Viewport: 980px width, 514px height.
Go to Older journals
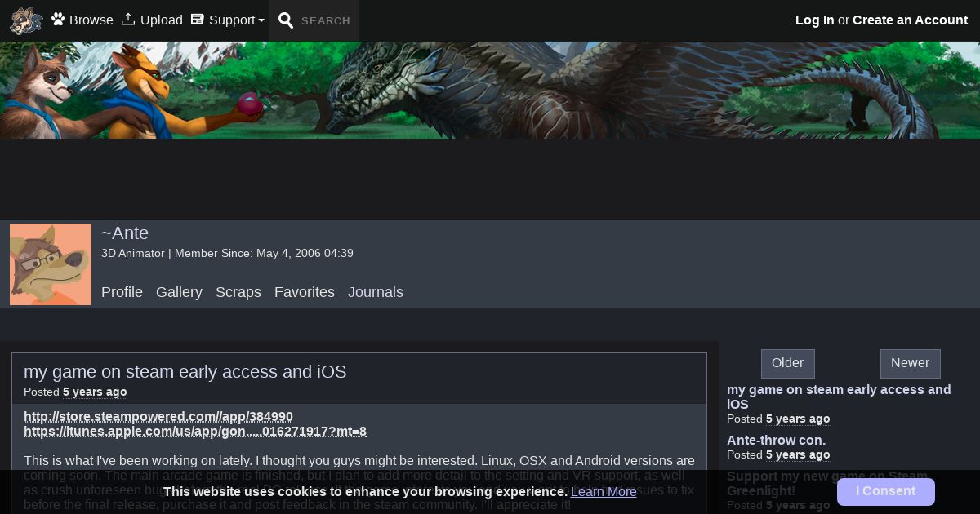(788, 363)
